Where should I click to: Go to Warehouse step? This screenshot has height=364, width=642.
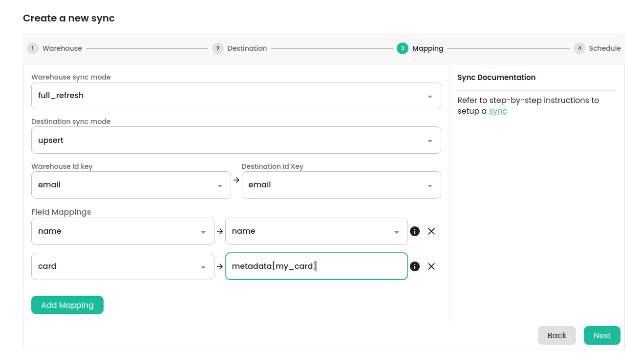[55, 48]
